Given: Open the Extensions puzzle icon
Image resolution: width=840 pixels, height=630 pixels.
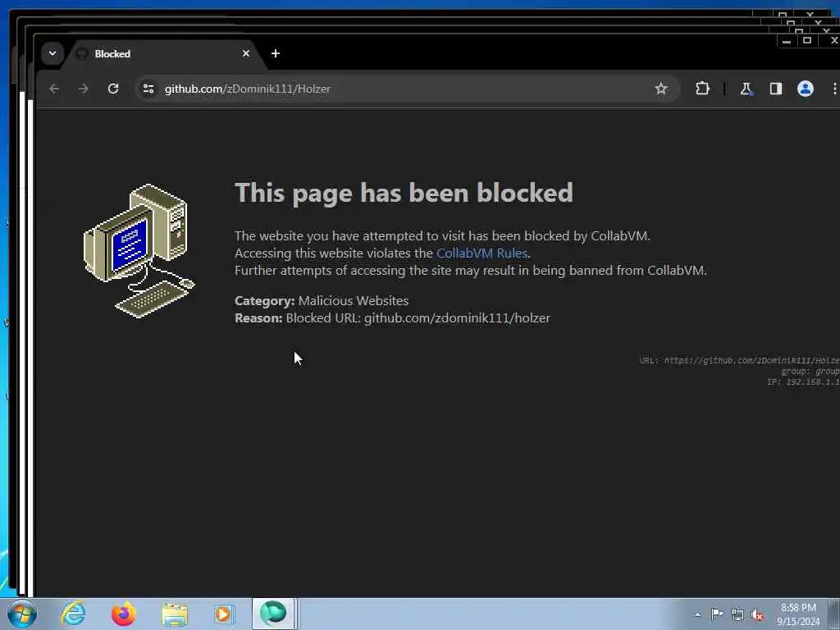Looking at the screenshot, I should (x=702, y=89).
